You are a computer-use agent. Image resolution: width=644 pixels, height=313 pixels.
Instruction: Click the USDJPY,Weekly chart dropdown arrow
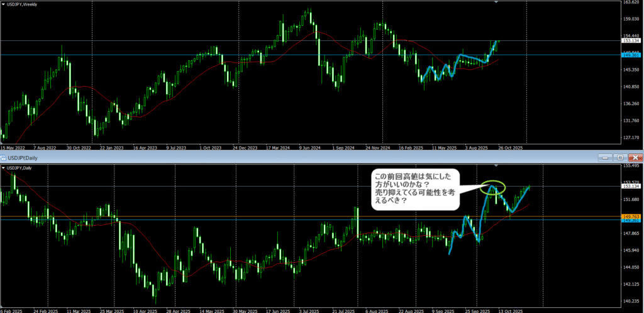(x=4, y=4)
